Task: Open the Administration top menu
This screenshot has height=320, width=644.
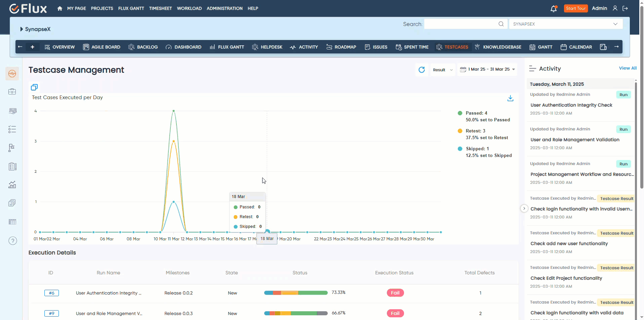Action: point(225,8)
